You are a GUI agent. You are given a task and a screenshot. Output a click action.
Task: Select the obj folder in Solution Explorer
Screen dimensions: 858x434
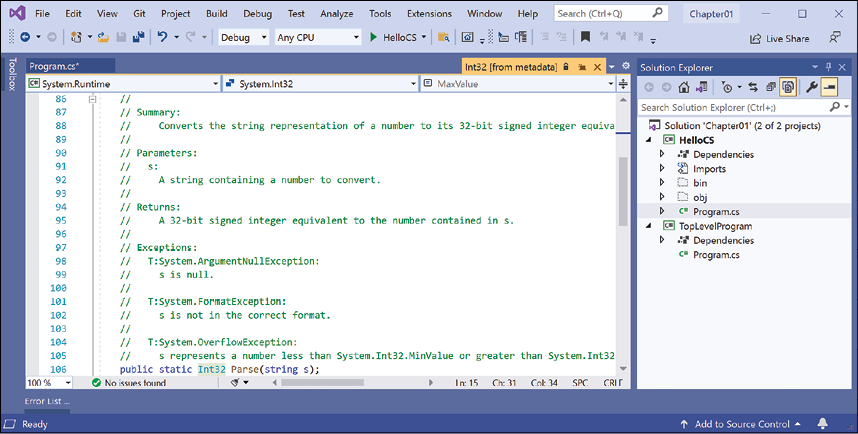click(700, 197)
